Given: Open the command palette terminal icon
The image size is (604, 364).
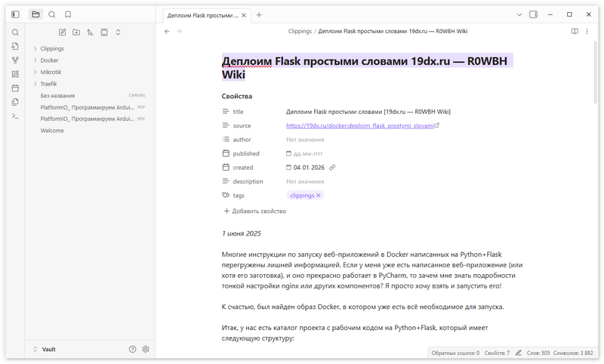Looking at the screenshot, I should (x=15, y=116).
